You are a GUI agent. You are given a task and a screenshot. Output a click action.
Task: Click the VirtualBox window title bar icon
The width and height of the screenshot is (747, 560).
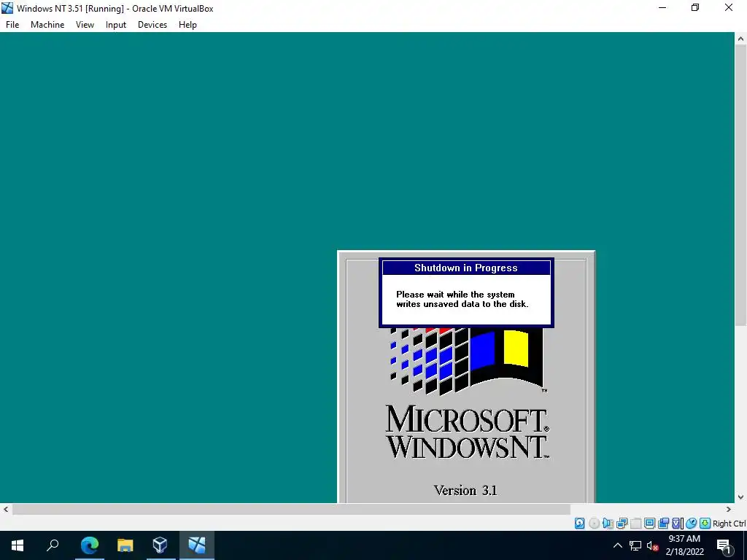pos(7,8)
